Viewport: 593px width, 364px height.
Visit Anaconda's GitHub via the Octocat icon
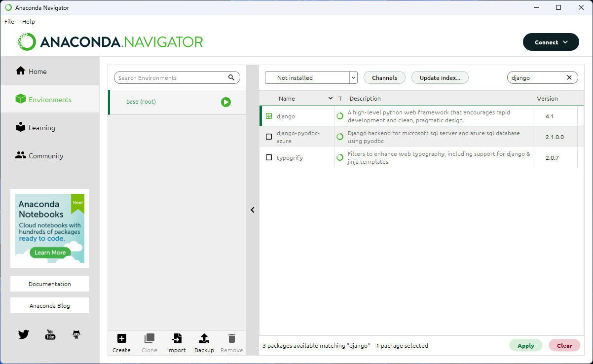pos(76,334)
